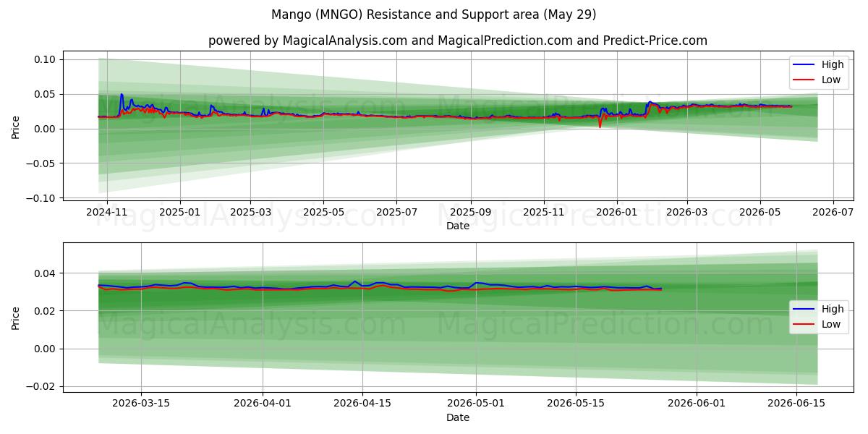868x434 pixels.
Task: Click the '2024-11' date tick label
Action: [107, 212]
